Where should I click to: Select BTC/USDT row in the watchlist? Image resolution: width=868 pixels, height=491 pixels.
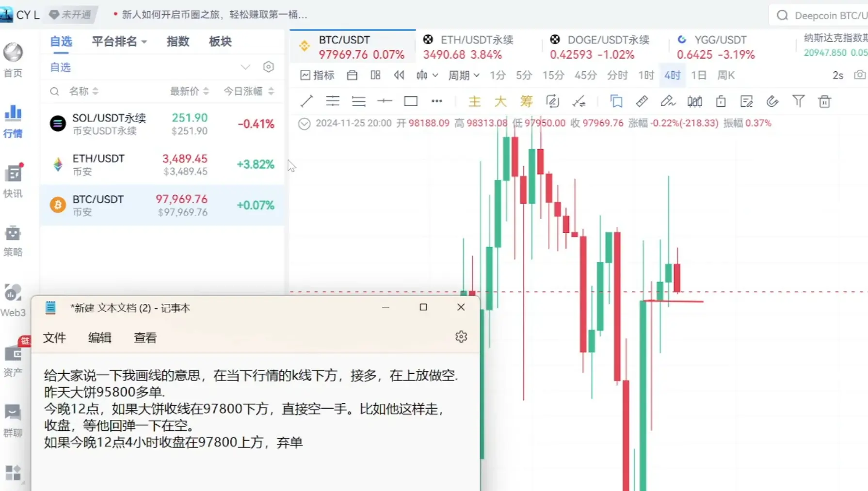point(162,205)
